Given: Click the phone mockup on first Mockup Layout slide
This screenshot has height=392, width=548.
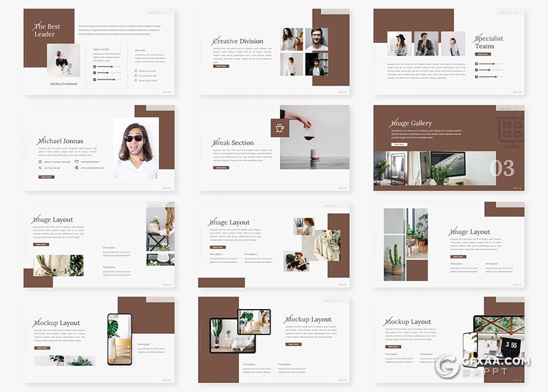Looking at the screenshot, I should point(119,339).
